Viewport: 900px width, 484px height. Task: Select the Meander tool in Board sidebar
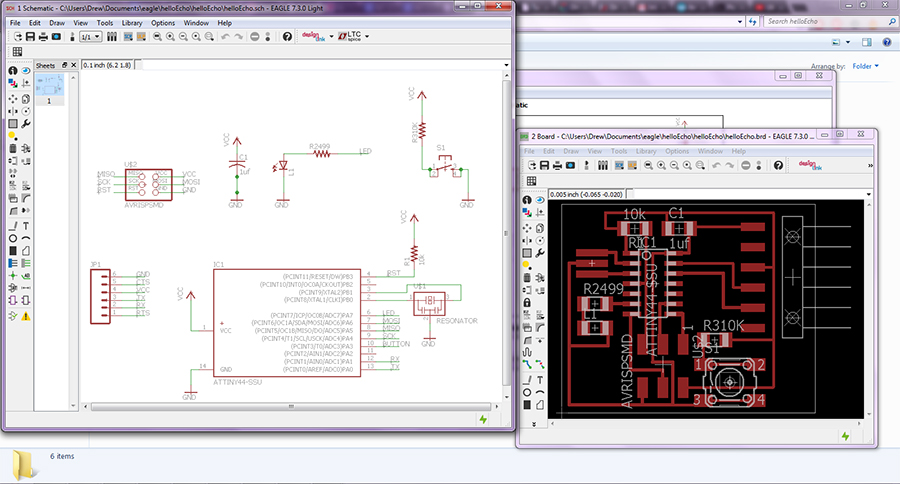tap(527, 351)
